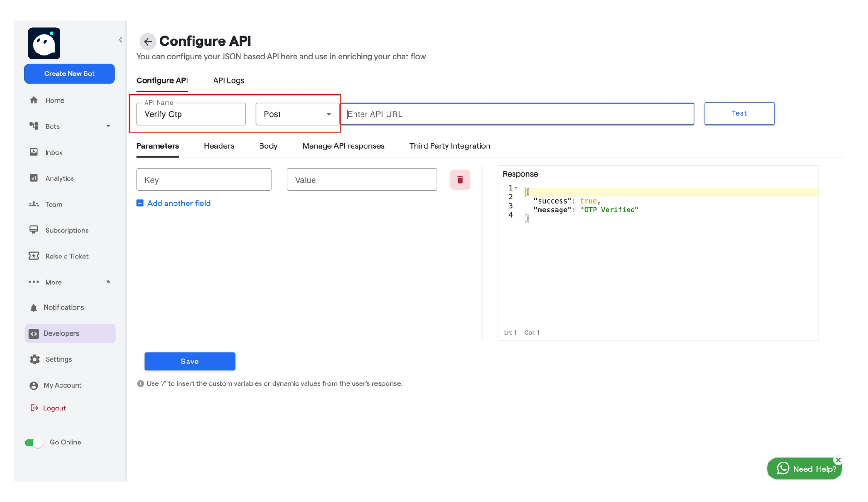Select the Developers sidebar item
The height and width of the screenshot is (502, 868).
60,333
